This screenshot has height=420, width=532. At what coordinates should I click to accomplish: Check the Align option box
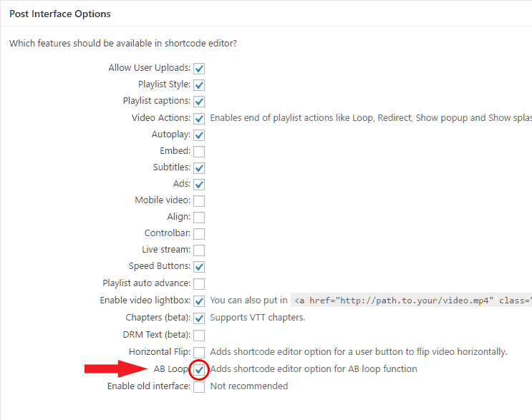coord(199,218)
